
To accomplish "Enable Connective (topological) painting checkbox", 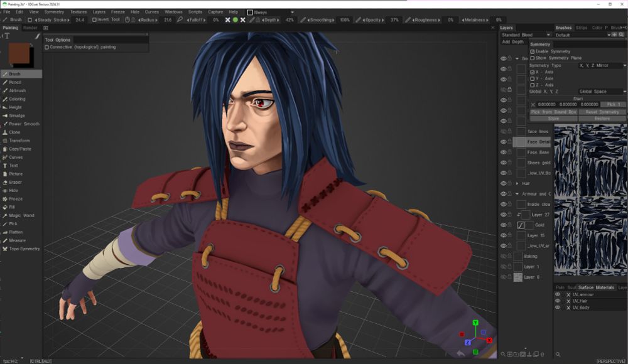I will click(x=47, y=47).
